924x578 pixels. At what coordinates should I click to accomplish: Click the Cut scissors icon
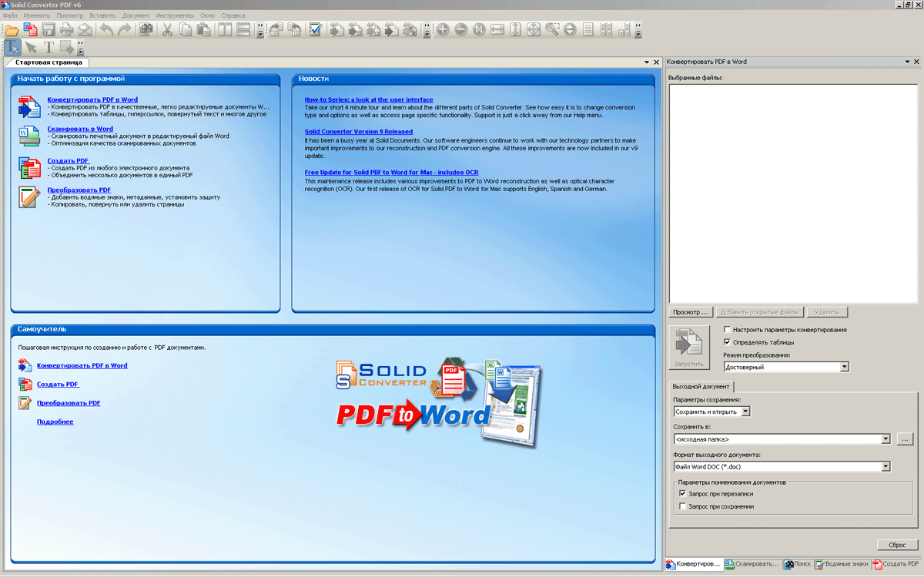pos(167,30)
